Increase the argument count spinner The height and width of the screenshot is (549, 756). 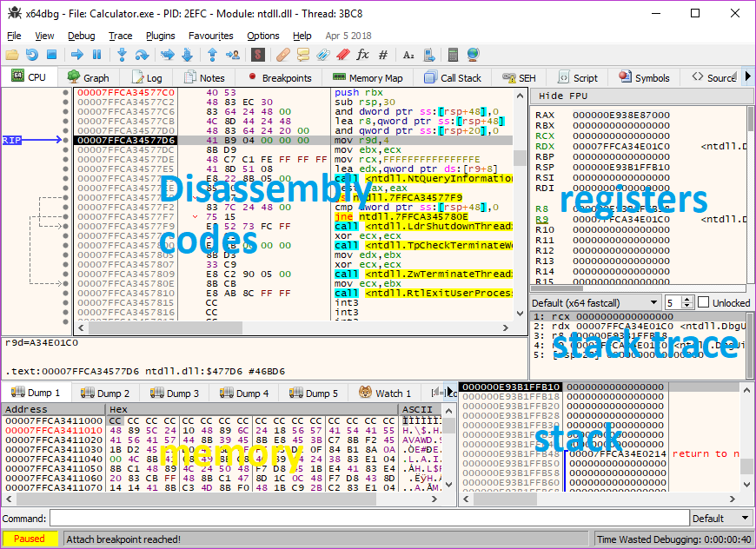687,299
